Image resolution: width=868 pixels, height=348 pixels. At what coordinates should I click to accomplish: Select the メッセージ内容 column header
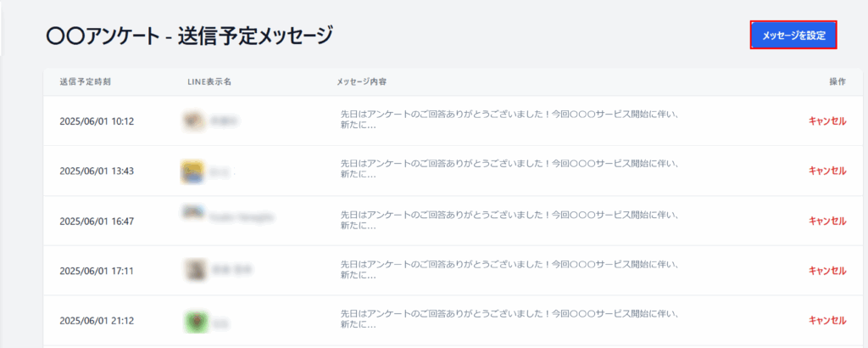(x=361, y=81)
